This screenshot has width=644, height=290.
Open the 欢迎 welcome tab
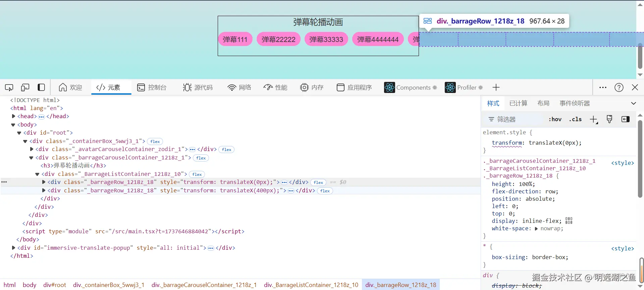pos(70,88)
